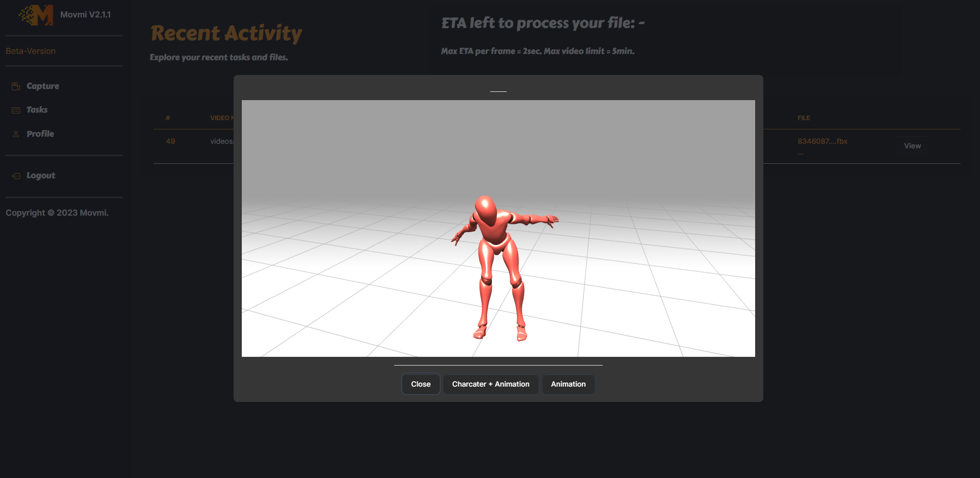Image resolution: width=980 pixels, height=478 pixels.
Task: Click the Copyright © 2023 Movmi text
Action: point(57,213)
